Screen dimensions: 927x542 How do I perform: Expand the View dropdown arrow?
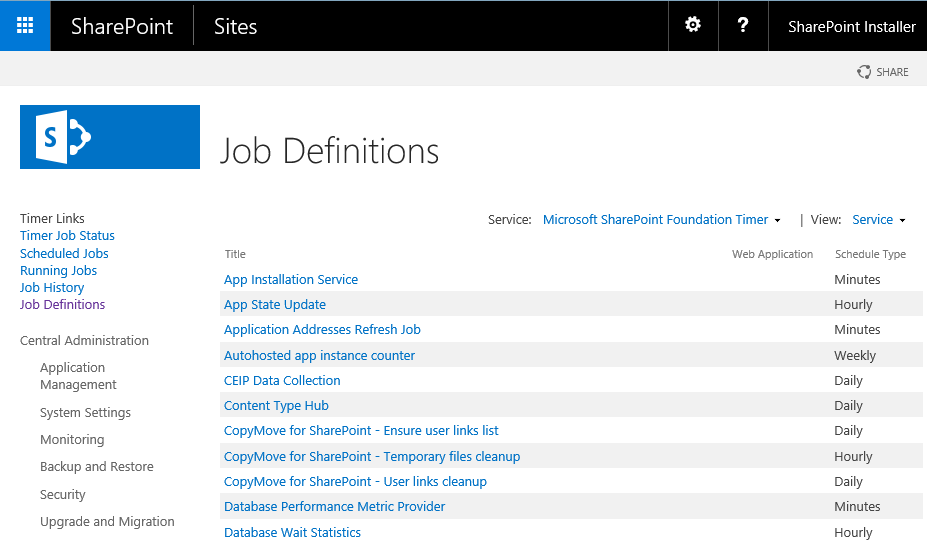(903, 220)
